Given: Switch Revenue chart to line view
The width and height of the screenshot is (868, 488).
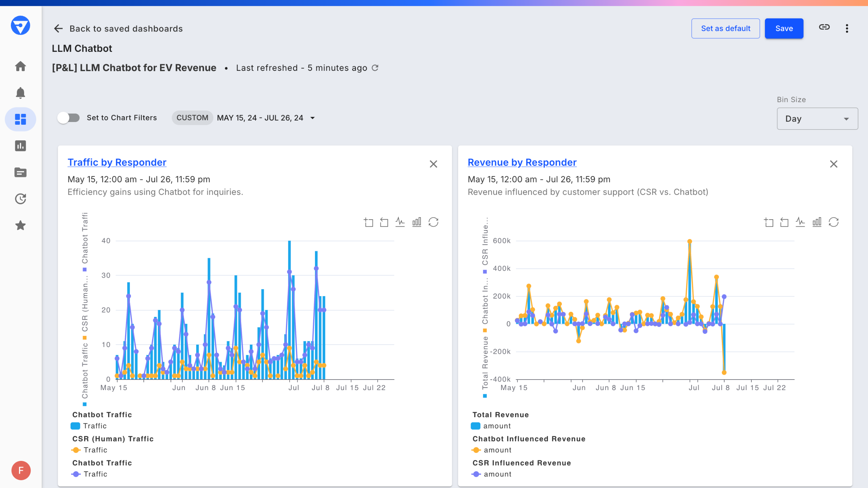Looking at the screenshot, I should pos(800,222).
